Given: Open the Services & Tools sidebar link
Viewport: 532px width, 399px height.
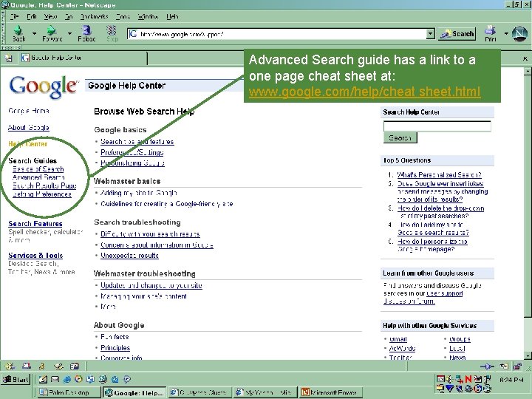Looking at the screenshot, I should pyautogui.click(x=35, y=256).
